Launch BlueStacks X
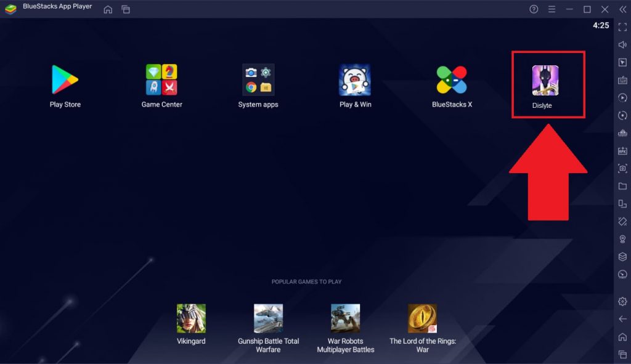This screenshot has width=631, height=364. (452, 79)
